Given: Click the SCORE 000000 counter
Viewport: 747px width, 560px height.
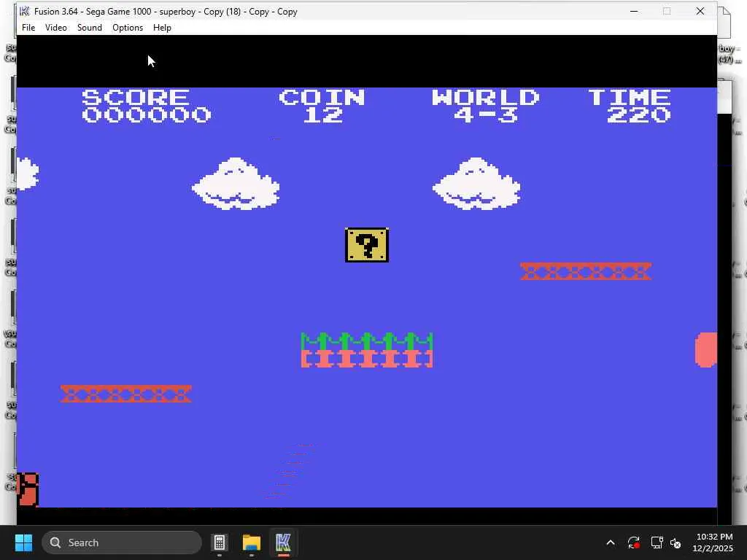Looking at the screenshot, I should point(146,106).
